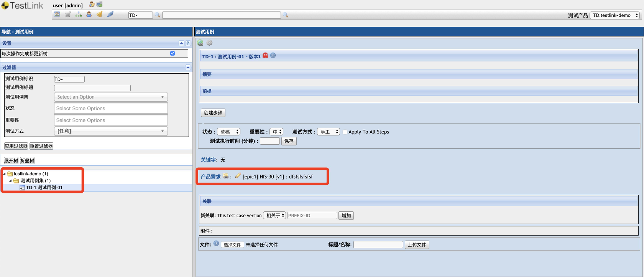This screenshot has width=644, height=277.
Task: Click the testlink-demo folder icon in tree
Action: 10,174
